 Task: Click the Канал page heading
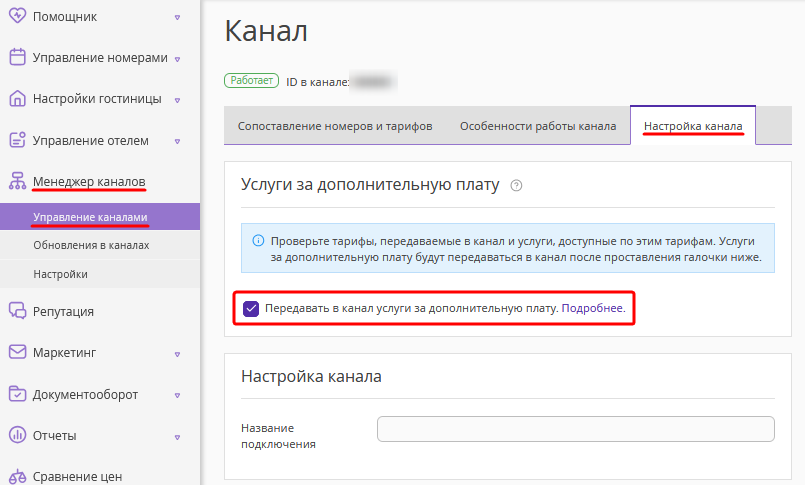266,31
